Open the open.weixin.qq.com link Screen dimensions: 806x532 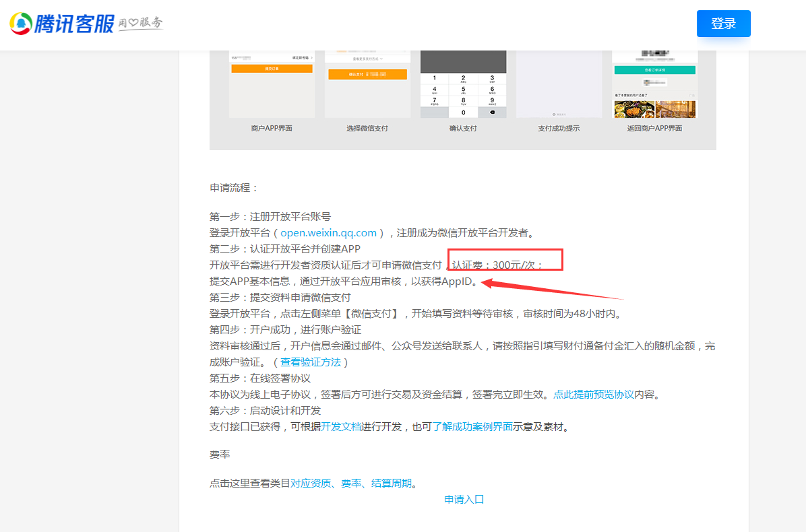[328, 233]
